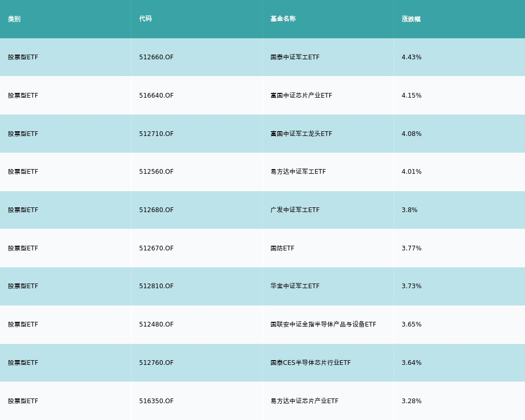
Task: Click 股票型ETF in the 512760.OF row
Action: coord(23,363)
